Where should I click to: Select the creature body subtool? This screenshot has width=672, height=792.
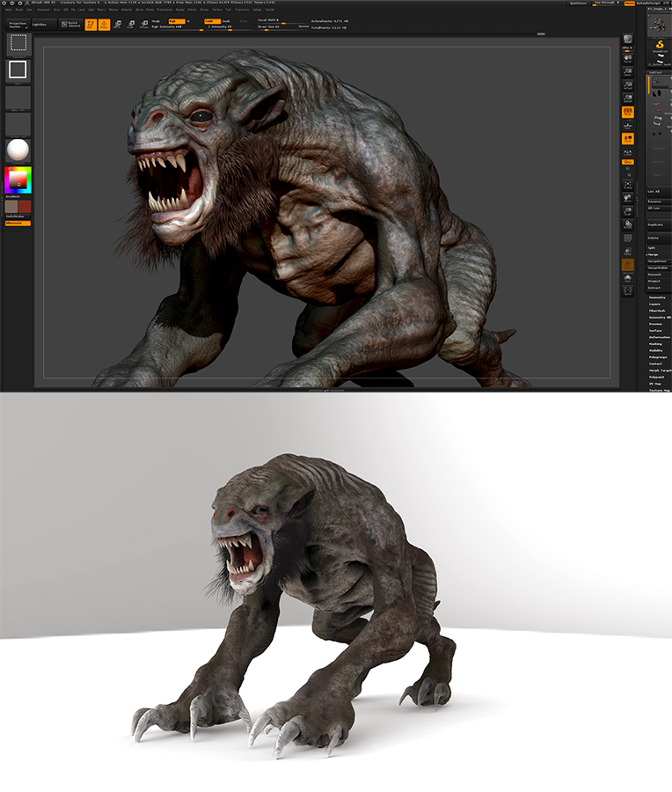click(657, 81)
